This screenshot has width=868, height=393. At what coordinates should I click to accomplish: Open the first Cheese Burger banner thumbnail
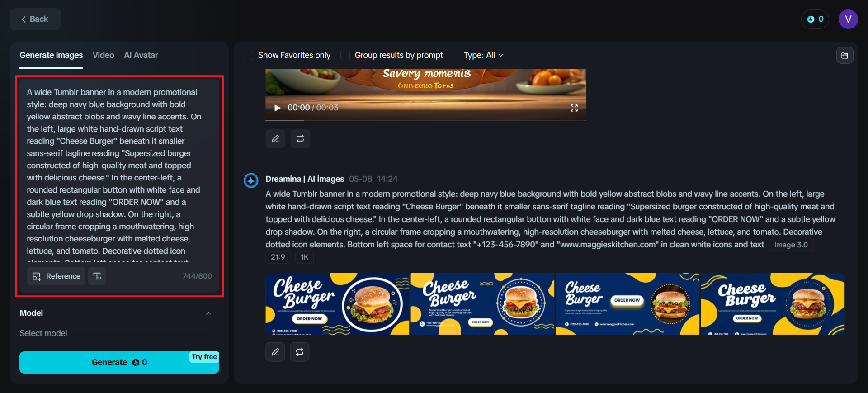[337, 304]
